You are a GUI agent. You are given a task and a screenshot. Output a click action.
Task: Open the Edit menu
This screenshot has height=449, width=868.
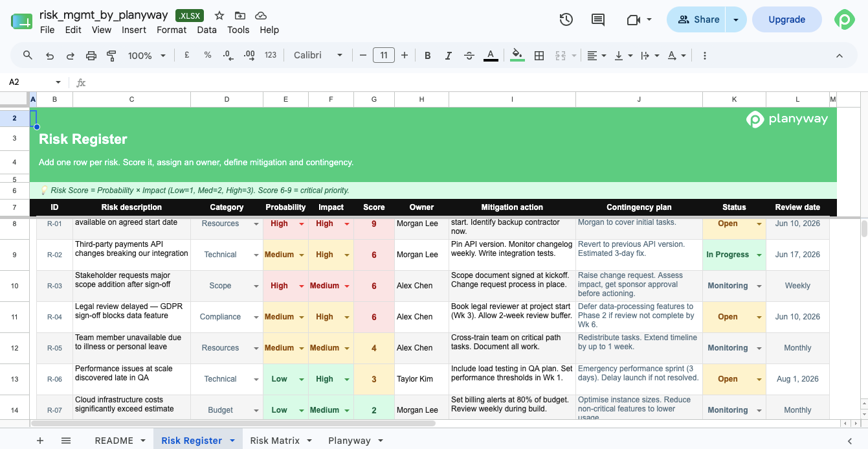73,30
